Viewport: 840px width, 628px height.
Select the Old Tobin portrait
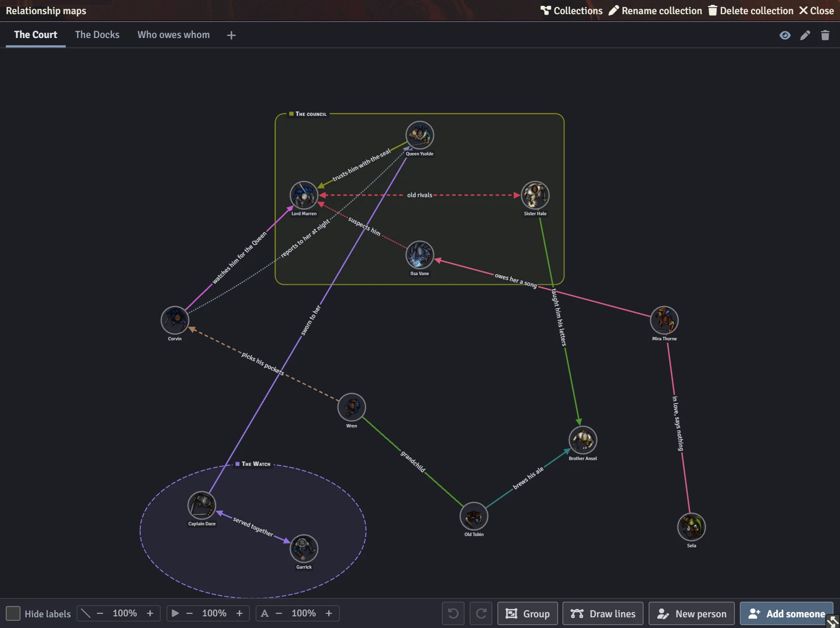click(474, 516)
